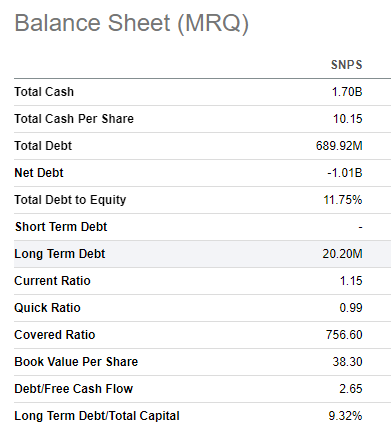391x432 pixels.
Task: Click the Current Ratio label
Action: point(52,281)
